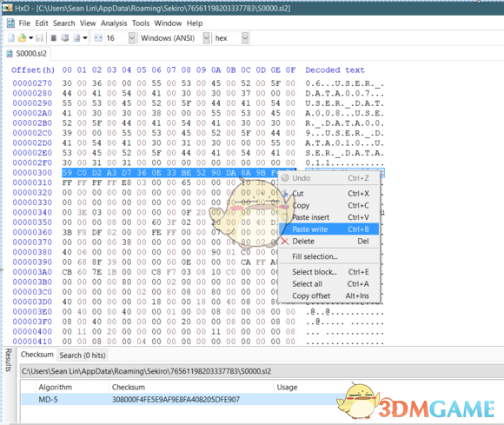Click the Open file folder icon

(x=23, y=38)
